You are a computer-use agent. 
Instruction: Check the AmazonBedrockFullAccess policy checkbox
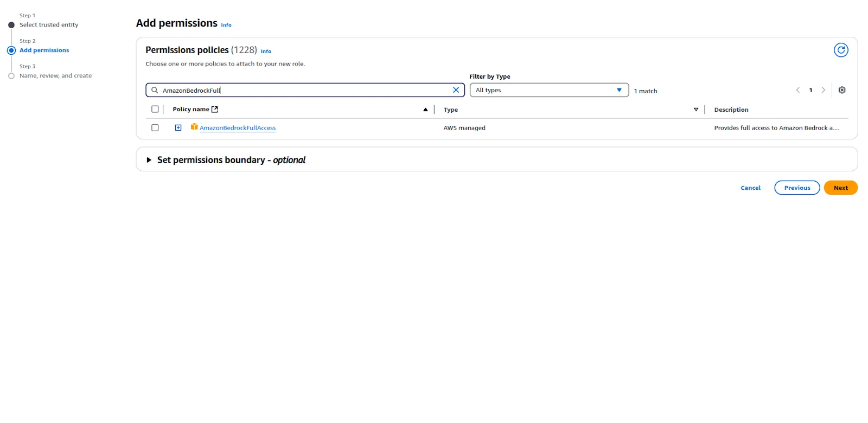tap(155, 128)
